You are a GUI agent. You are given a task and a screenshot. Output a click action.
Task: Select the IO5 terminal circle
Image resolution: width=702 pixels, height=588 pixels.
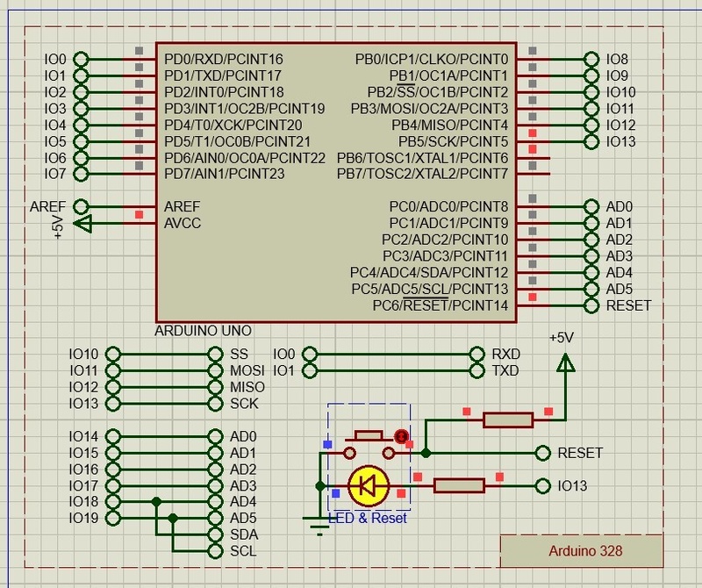(x=81, y=141)
